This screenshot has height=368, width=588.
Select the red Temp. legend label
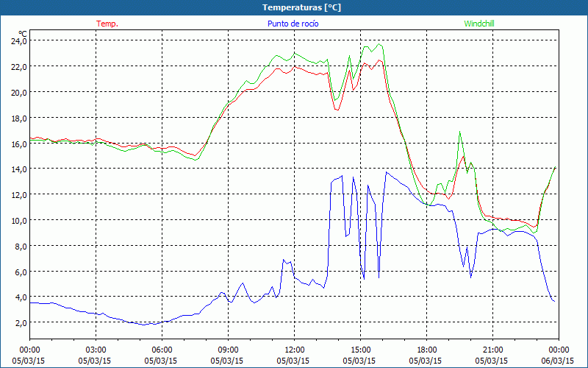coord(107,24)
